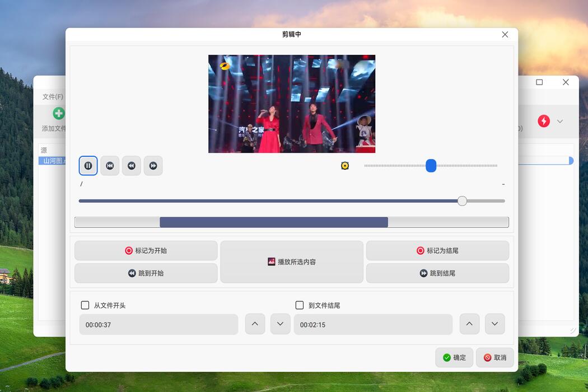Expand dropdown arrow beside the lightning icon

tap(560, 121)
